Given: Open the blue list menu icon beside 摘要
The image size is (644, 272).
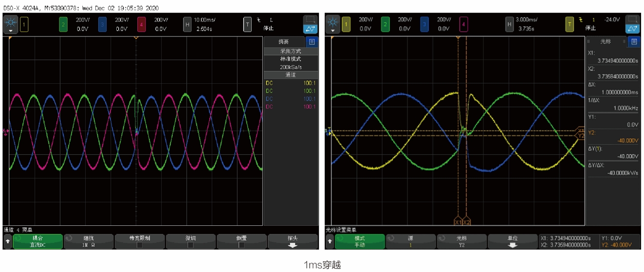Looking at the screenshot, I should (x=312, y=42).
